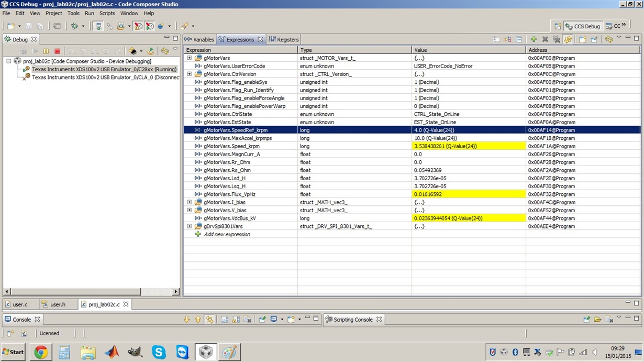This screenshot has width=644, height=362.
Task: Toggle the Continuous Refresh icon in Expressions
Action: pyautogui.click(x=568, y=39)
